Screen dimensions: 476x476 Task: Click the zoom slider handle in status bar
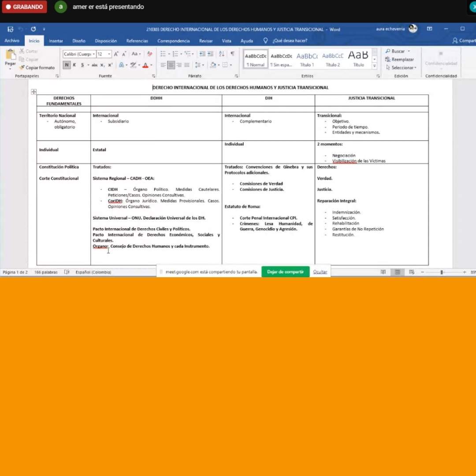(x=441, y=272)
